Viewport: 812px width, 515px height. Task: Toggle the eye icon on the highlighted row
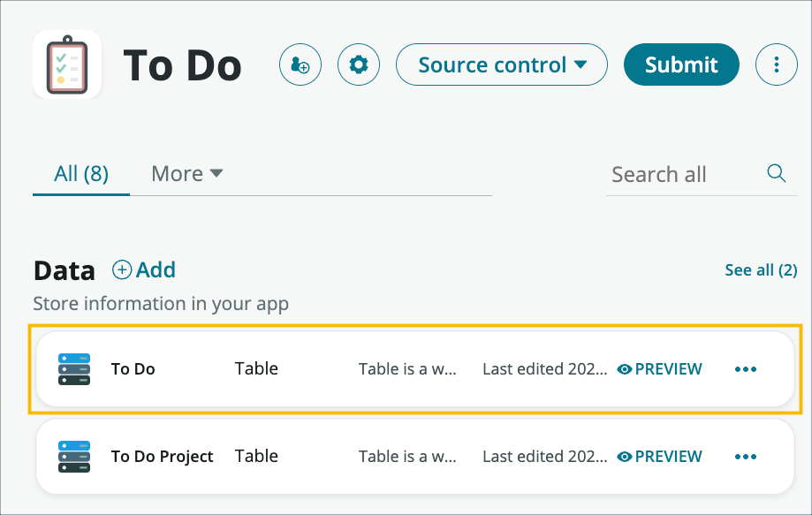click(x=626, y=368)
